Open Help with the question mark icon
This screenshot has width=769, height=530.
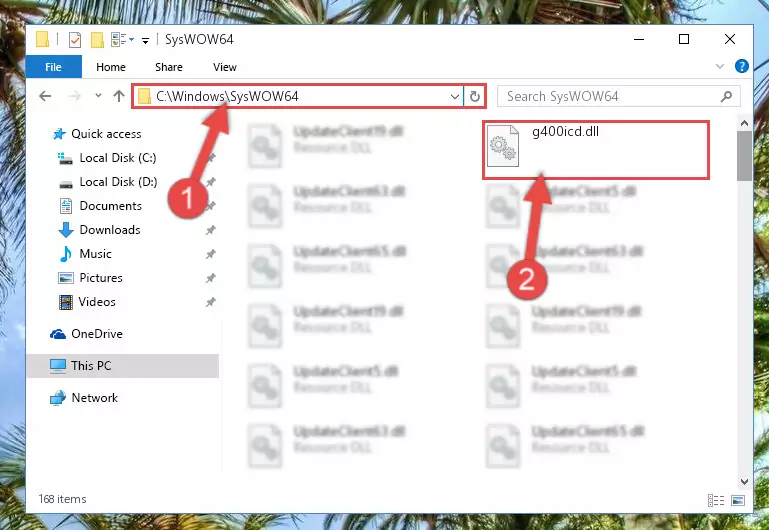pos(742,66)
